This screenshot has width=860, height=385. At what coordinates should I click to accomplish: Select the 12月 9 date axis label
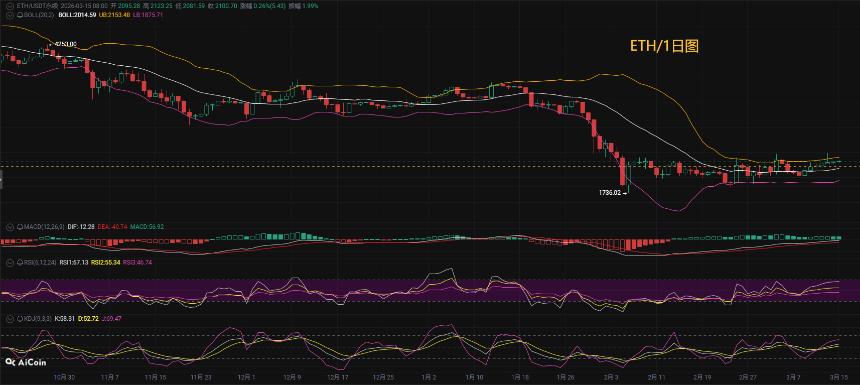click(292, 377)
